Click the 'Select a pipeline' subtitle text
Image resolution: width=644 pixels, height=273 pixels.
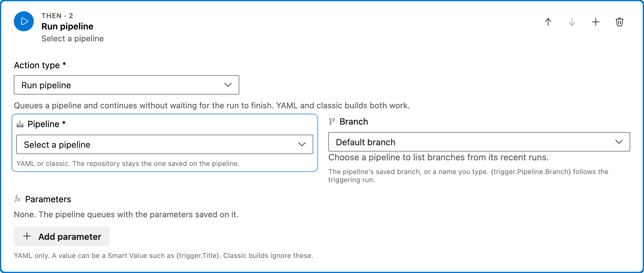(x=73, y=39)
